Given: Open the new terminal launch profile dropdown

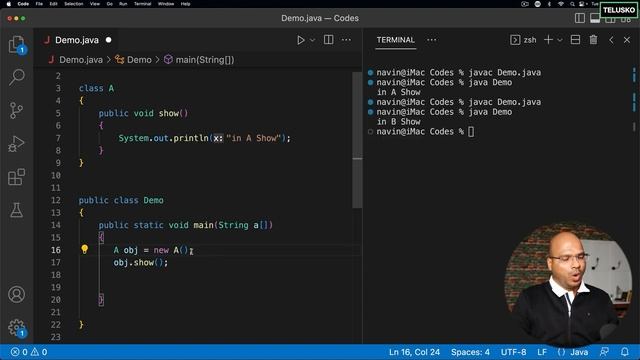Looking at the screenshot, I should coord(560,40).
